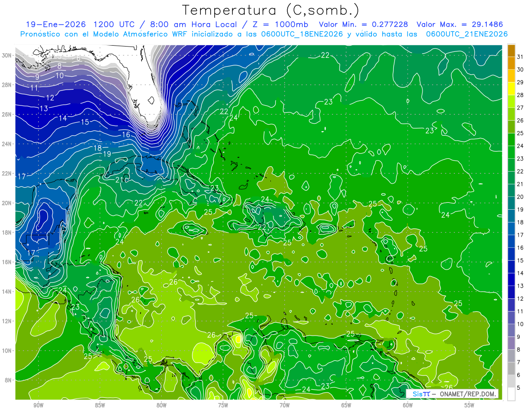Click the '21' contour label over Cuba
This screenshot has width=532, height=411.
coord(120,180)
